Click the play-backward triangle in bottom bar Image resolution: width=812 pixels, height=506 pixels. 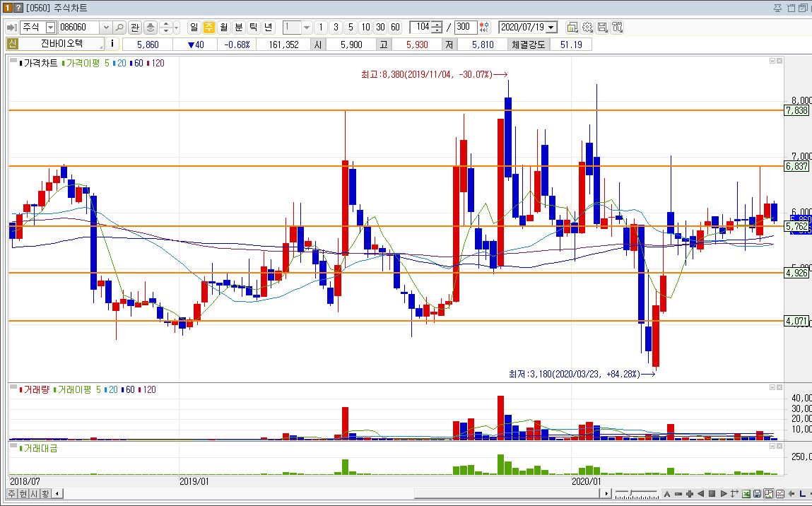700,494
